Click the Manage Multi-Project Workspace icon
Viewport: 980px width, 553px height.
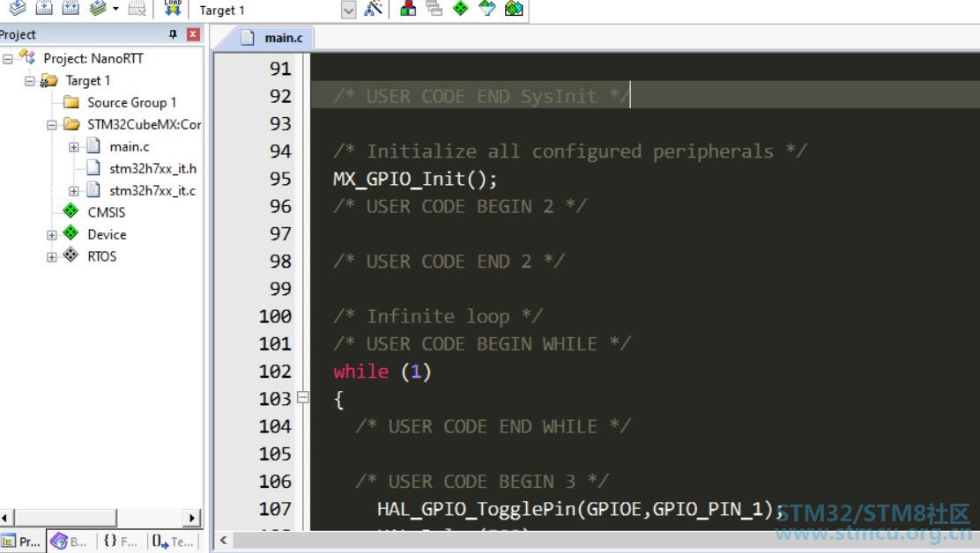(434, 8)
